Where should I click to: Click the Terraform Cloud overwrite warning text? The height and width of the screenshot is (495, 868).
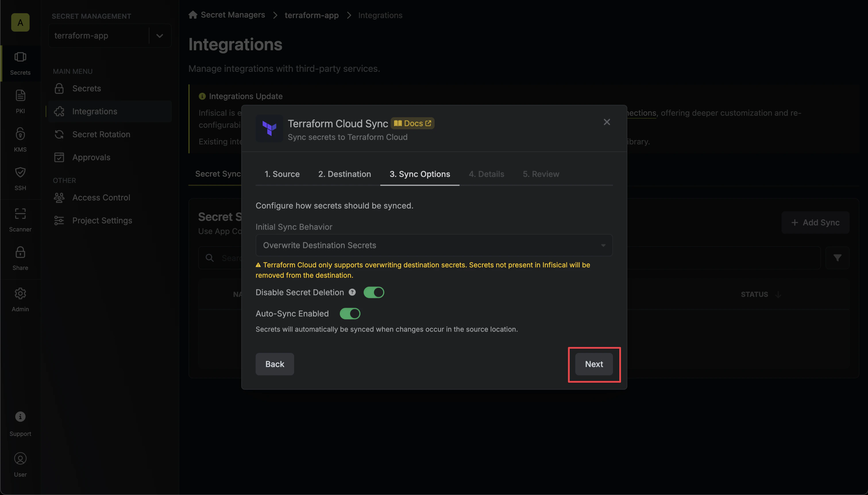click(x=423, y=270)
